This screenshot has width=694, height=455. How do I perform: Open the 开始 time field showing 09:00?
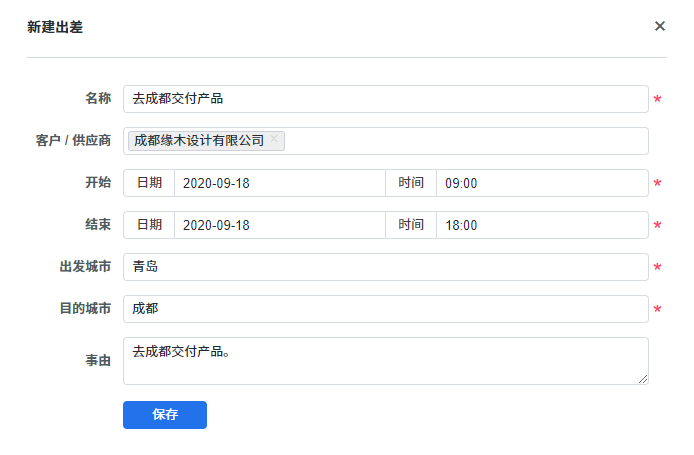[x=541, y=183]
